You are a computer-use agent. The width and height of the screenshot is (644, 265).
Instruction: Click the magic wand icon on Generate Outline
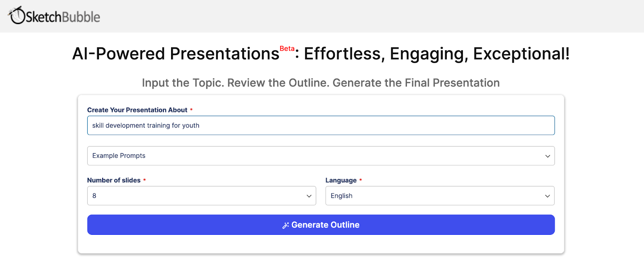pos(285,225)
